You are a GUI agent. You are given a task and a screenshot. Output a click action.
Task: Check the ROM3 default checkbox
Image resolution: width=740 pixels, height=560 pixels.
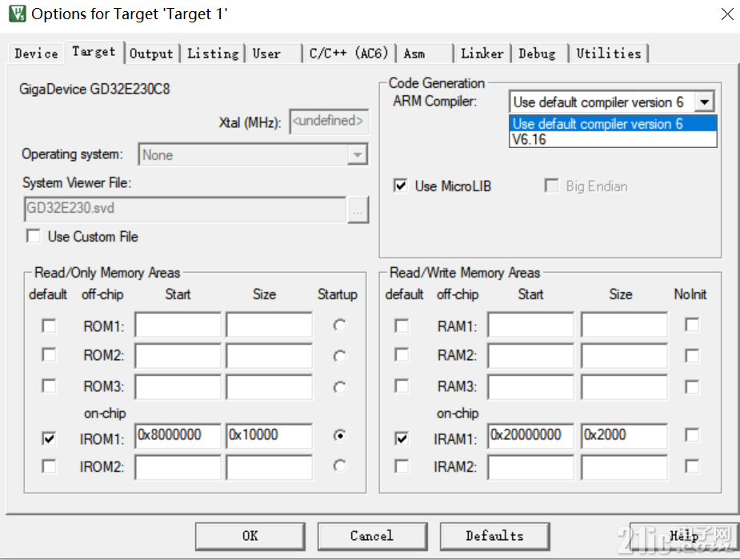click(x=49, y=386)
